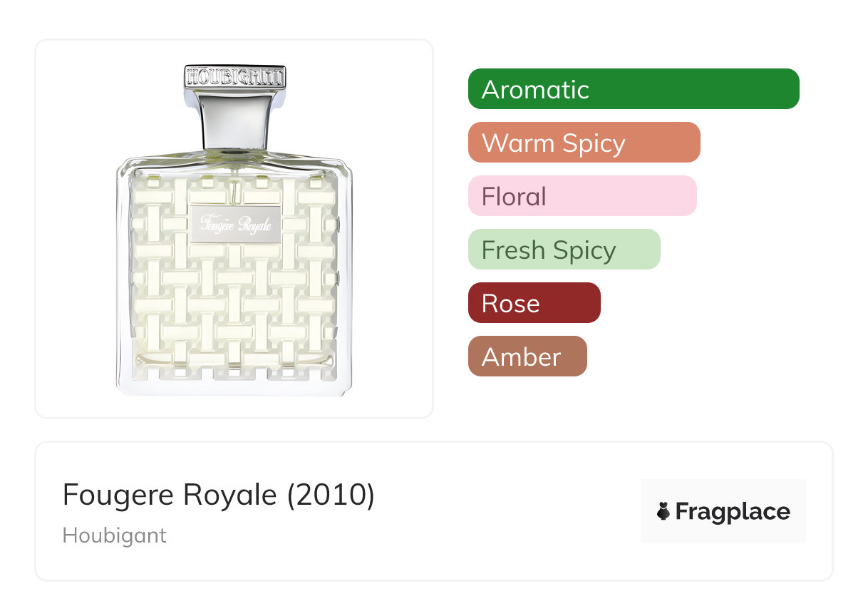The image size is (868, 616).
Task: Click the gray Houbigant brand name below the title
Action: (x=114, y=535)
